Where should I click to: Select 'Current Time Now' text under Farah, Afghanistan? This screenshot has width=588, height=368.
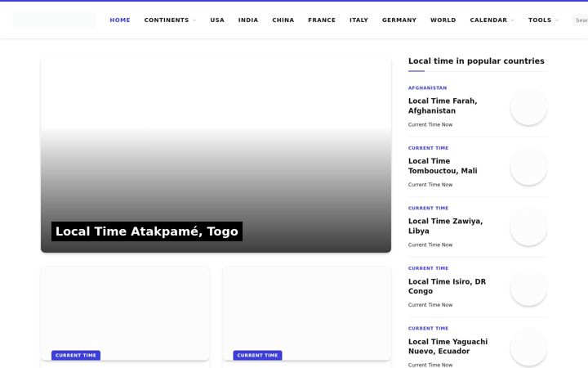[430, 124]
